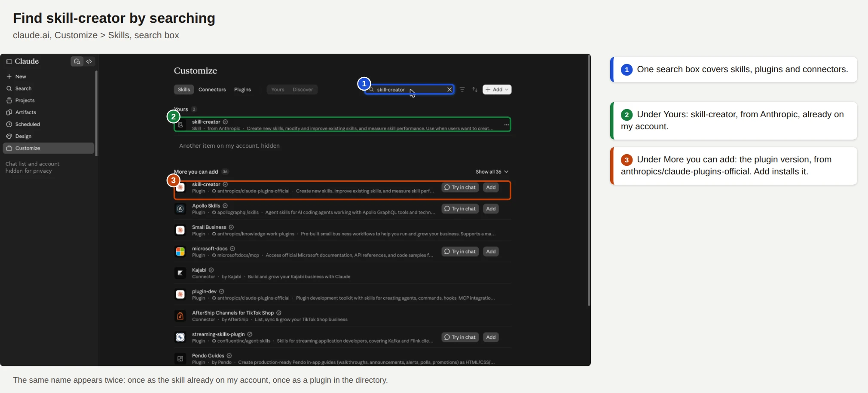Click the main page vertical scrollbar
The height and width of the screenshot is (393, 868).
[x=589, y=180]
